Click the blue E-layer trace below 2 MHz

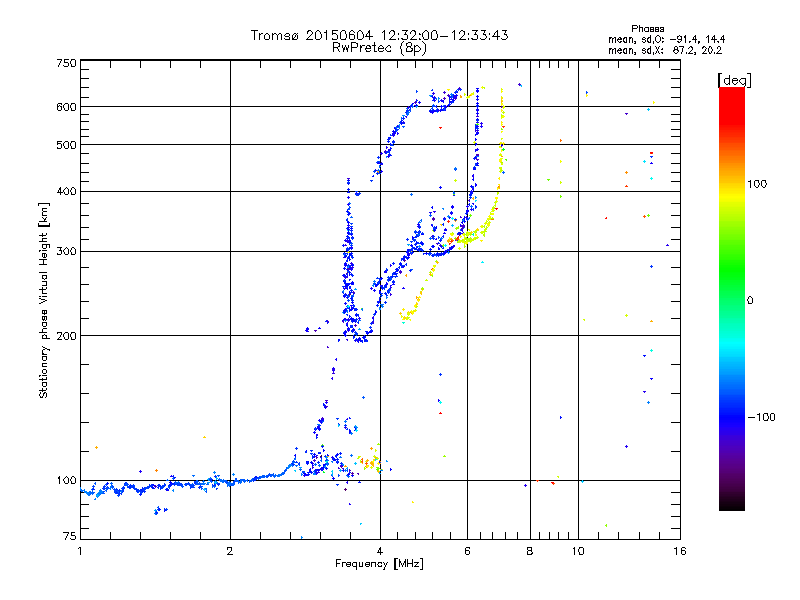(153, 487)
